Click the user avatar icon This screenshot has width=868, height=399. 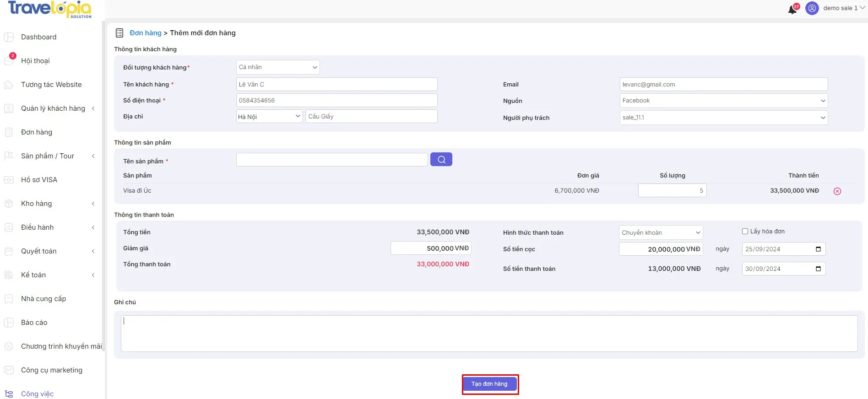pos(812,8)
